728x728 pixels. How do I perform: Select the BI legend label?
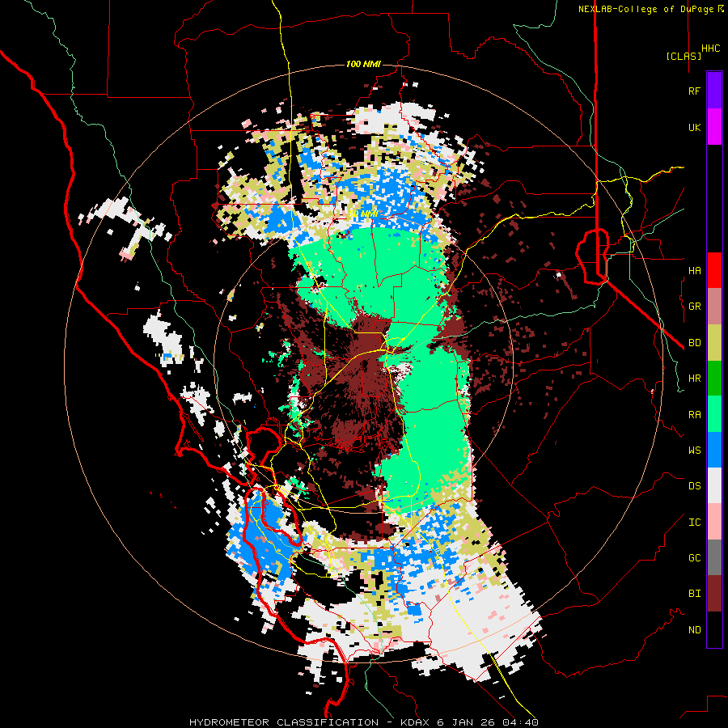pos(694,594)
